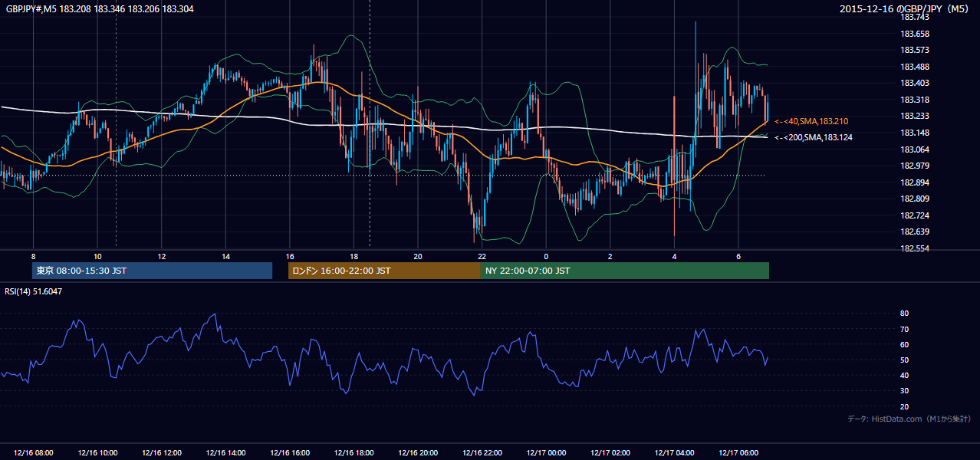The image size is (980, 460).
Task: Click the 12/17 02:00 time label
Action: (x=610, y=453)
